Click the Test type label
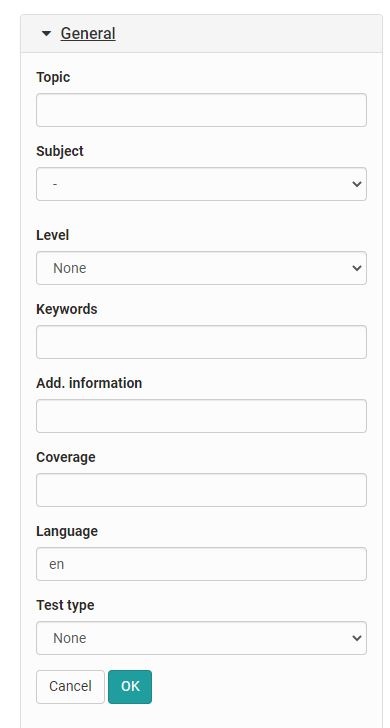The height and width of the screenshot is (728, 390). pos(65,605)
